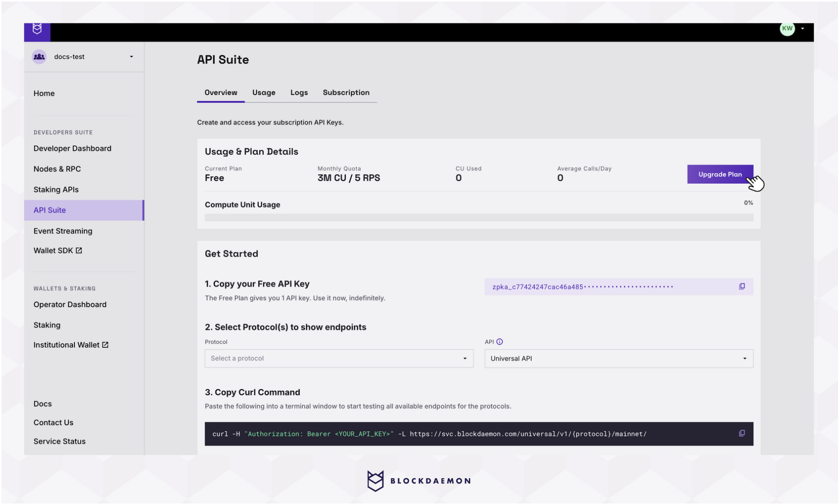Click the curl command code block
The height and width of the screenshot is (504, 838).
click(x=479, y=434)
